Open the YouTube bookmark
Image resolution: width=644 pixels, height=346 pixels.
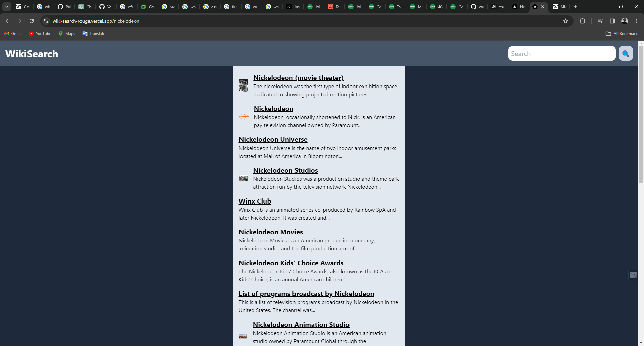click(40, 34)
